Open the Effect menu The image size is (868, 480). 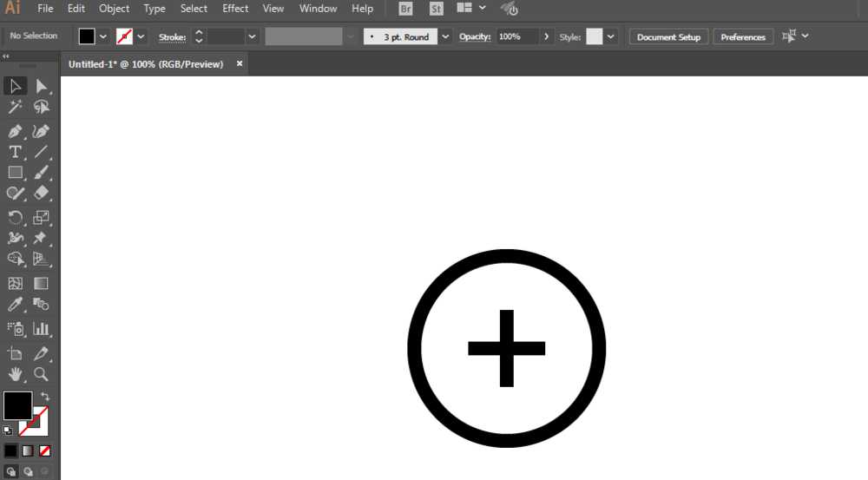(235, 9)
